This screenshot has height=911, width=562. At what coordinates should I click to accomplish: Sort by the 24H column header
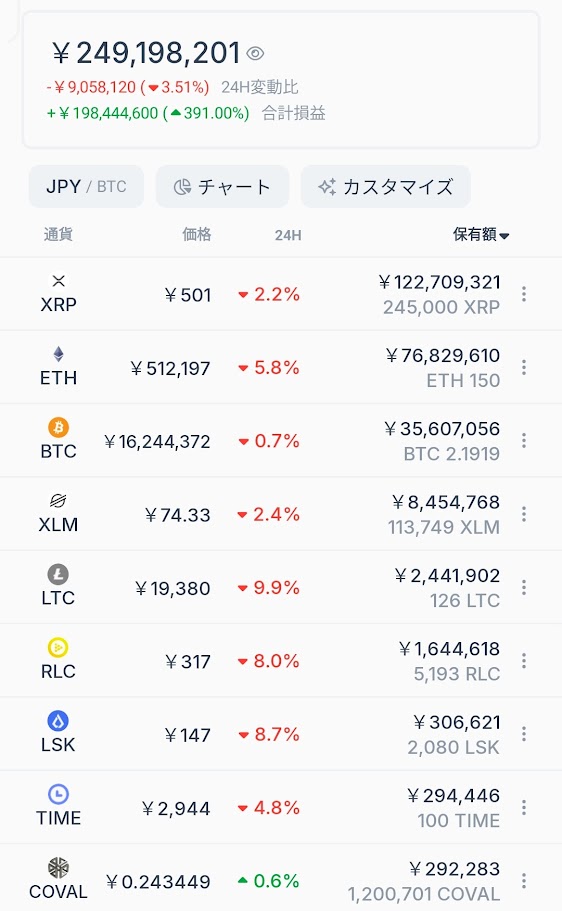coord(288,235)
